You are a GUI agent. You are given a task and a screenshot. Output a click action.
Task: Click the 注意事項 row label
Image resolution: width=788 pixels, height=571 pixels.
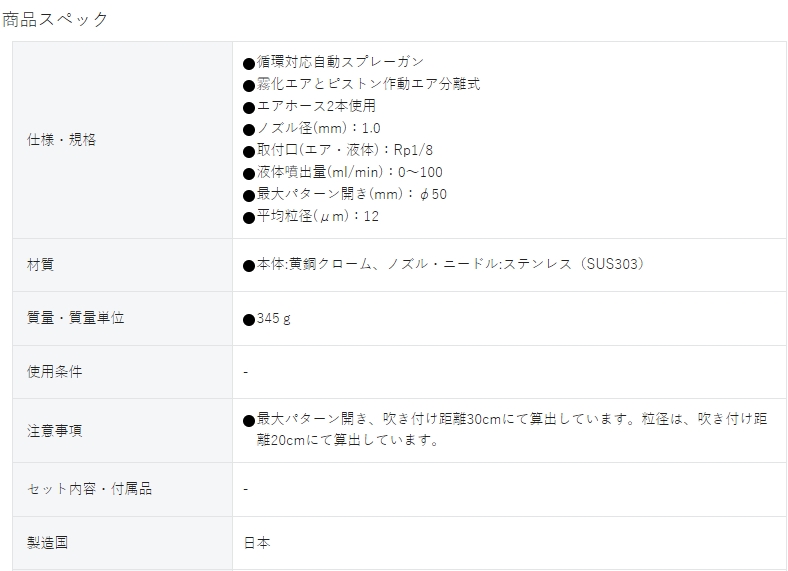54,431
